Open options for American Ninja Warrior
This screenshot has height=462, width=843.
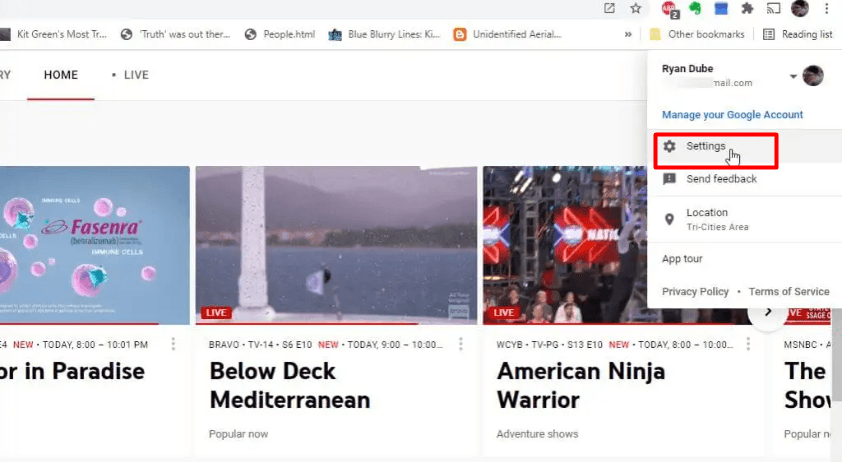click(x=749, y=344)
